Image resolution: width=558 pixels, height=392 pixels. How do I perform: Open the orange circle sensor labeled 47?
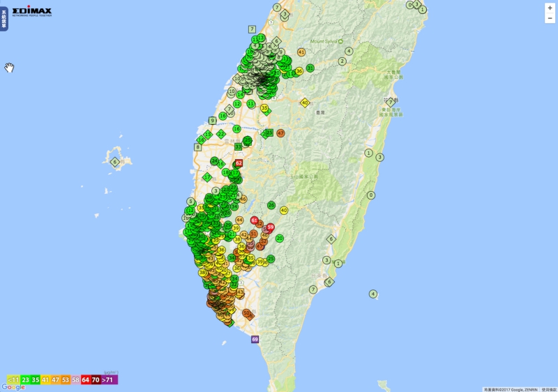(281, 133)
